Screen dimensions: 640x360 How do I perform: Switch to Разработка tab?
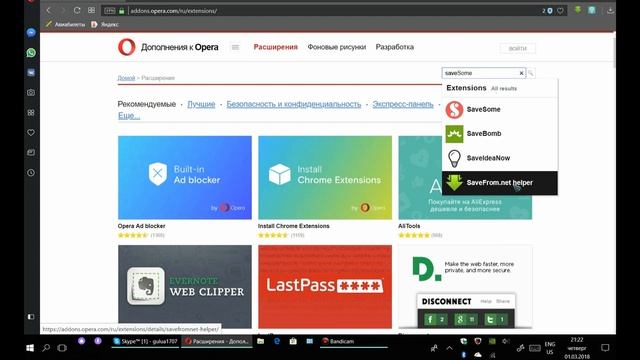tap(395, 47)
